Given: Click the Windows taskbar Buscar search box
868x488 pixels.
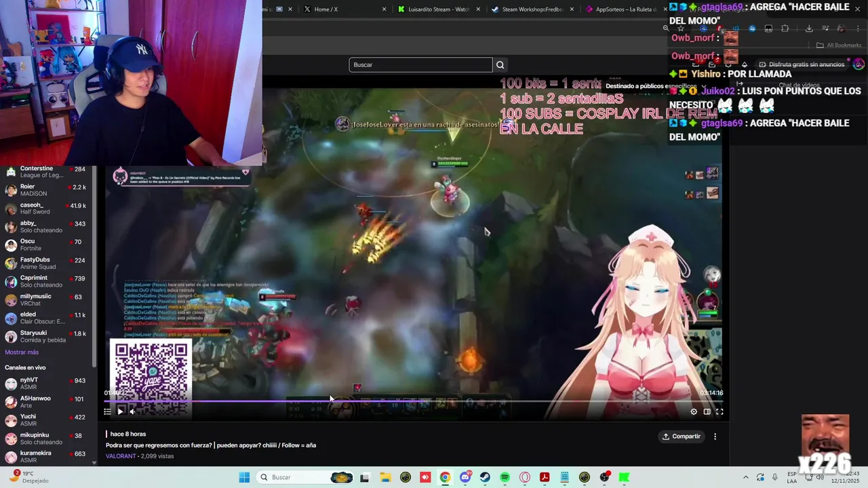Looking at the screenshot, I should [x=305, y=477].
